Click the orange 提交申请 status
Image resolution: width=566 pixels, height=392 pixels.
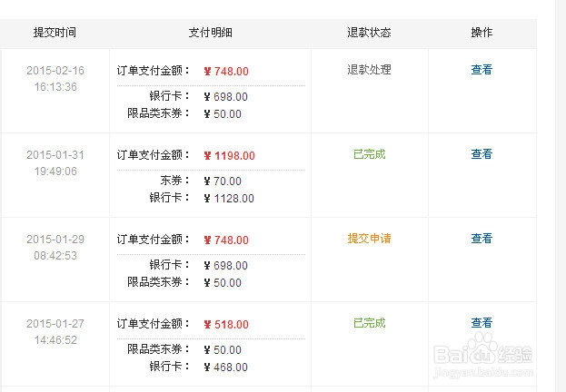click(x=369, y=239)
